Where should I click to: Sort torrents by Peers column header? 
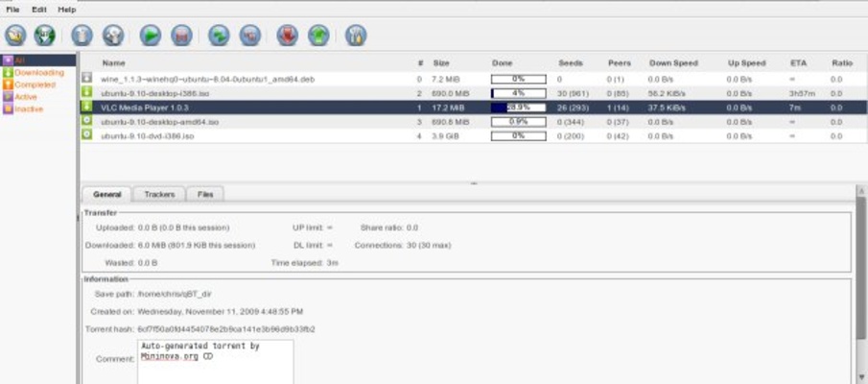(619, 63)
